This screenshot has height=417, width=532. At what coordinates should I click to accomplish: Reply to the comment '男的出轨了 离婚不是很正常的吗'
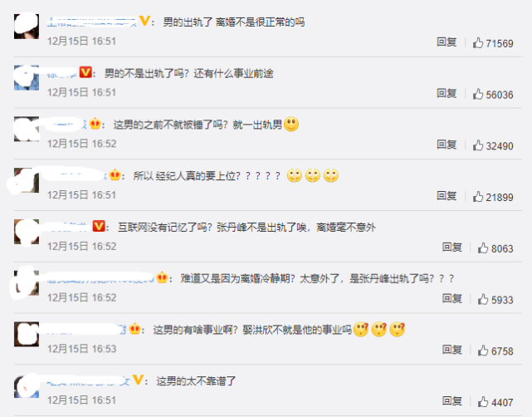coord(447,42)
